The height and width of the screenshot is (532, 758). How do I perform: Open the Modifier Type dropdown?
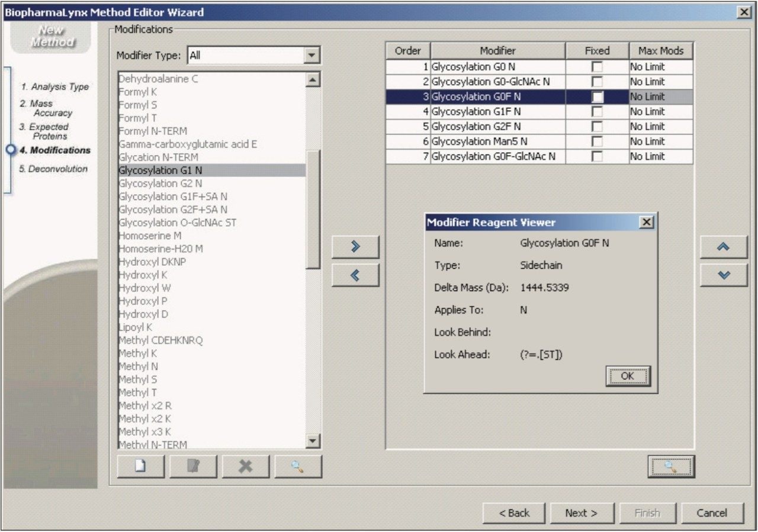[311, 56]
